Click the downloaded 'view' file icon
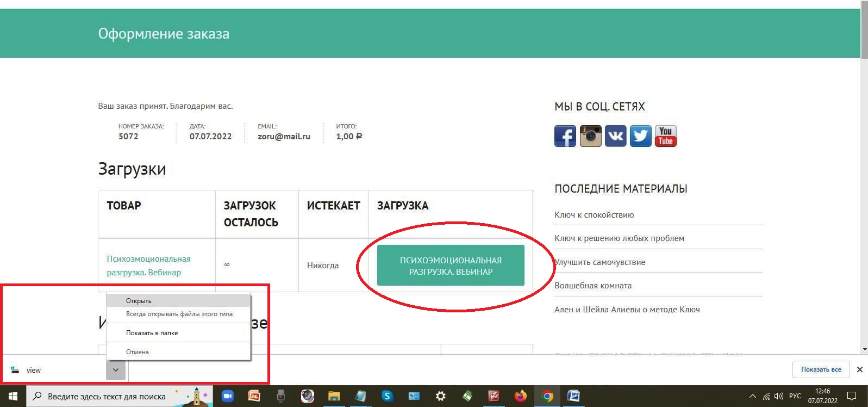 [x=15, y=370]
